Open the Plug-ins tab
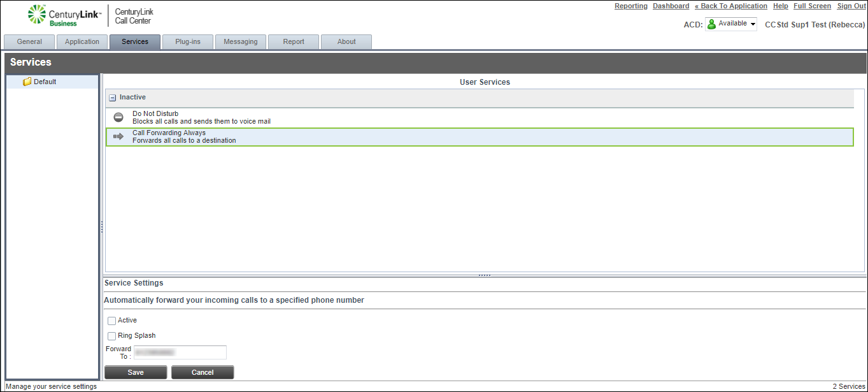 click(x=188, y=42)
